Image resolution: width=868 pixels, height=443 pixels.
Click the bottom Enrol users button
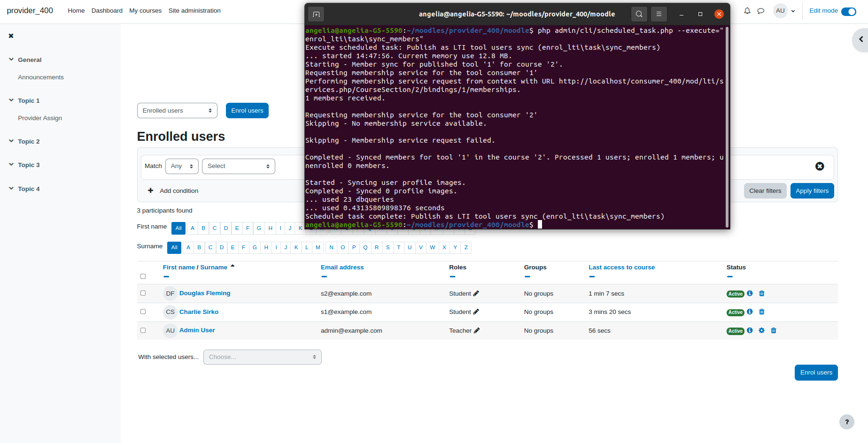pos(816,373)
